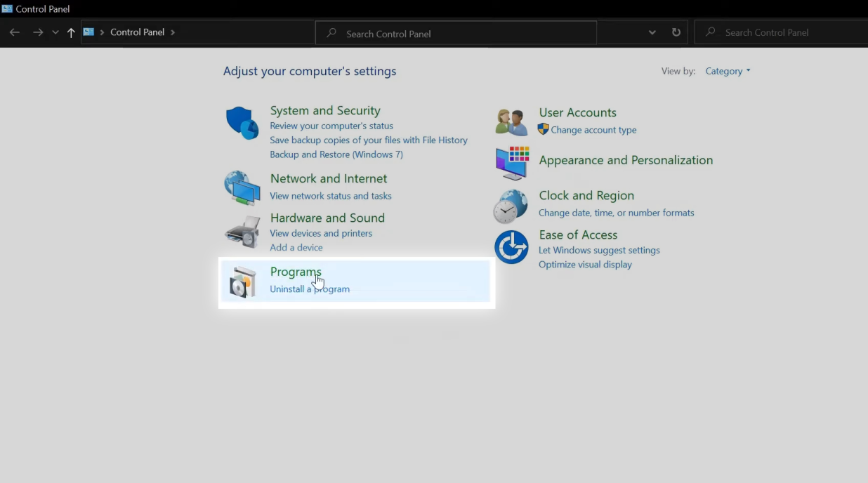Click the Ease of Access icon
Image resolution: width=868 pixels, height=483 pixels.
(511, 246)
